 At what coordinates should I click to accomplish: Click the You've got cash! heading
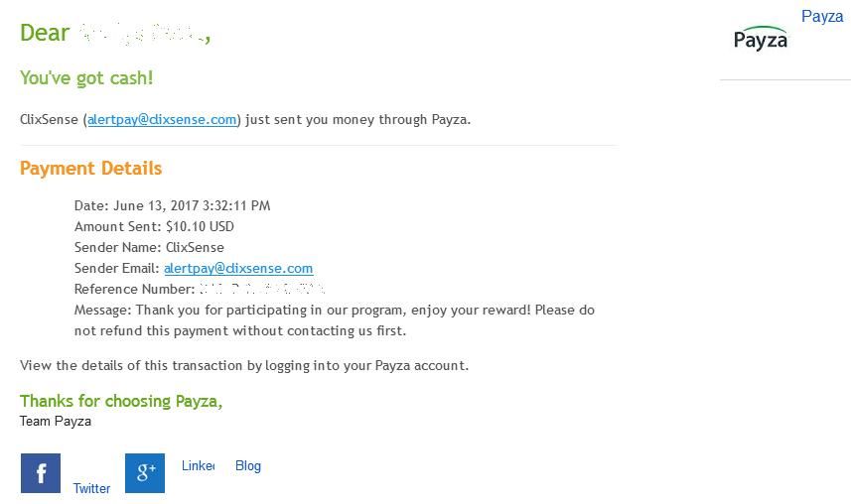pos(86,78)
